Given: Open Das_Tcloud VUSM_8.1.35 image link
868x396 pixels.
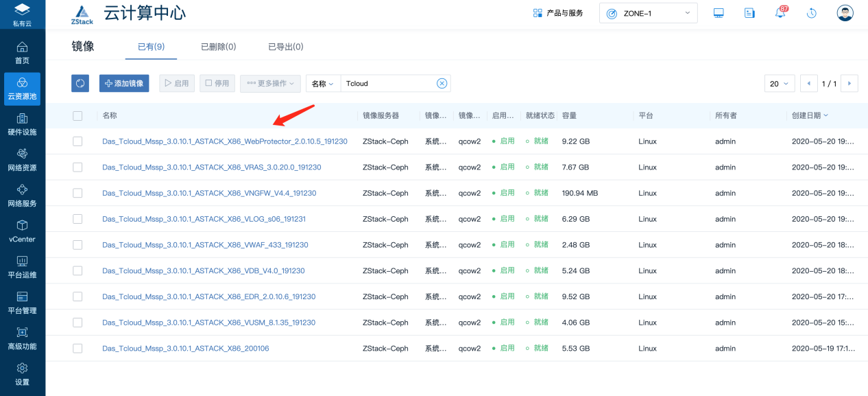Looking at the screenshot, I should click(209, 323).
